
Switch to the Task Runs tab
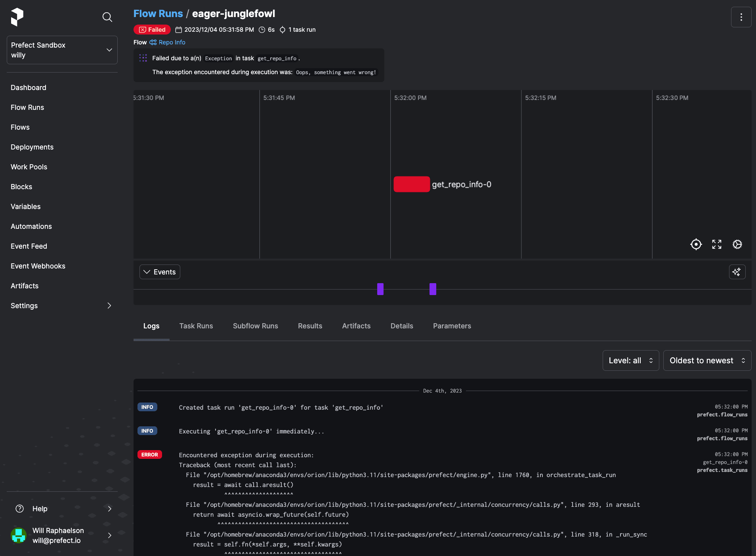tap(196, 326)
